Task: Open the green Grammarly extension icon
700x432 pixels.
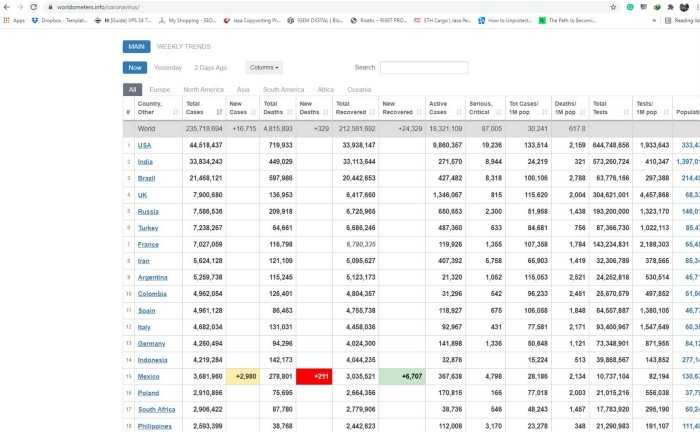Action: 630,7
